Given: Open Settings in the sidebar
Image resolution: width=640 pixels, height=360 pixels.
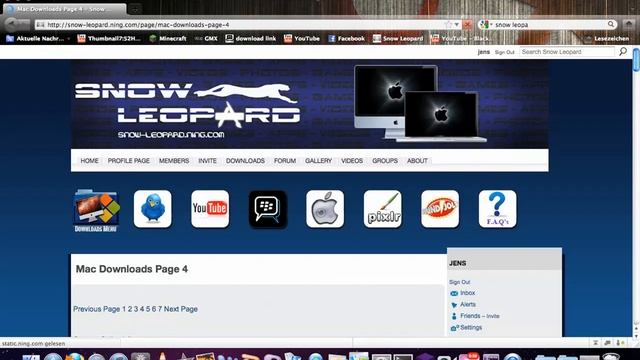Looking at the screenshot, I should (x=471, y=327).
